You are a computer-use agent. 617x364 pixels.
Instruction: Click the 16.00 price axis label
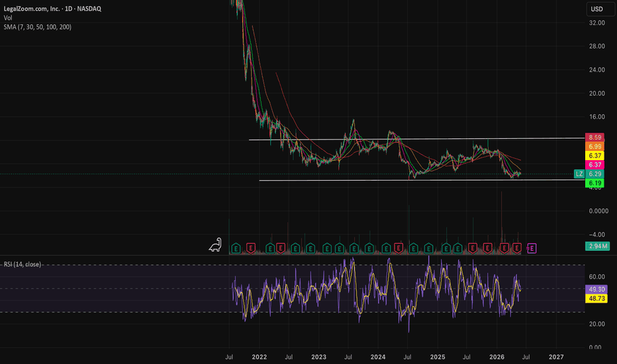596,117
